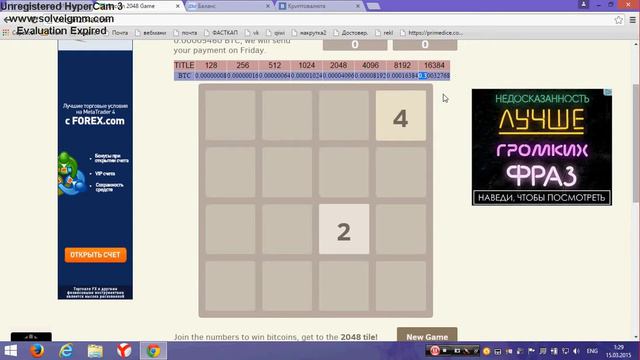Open the primedice.com bookmark
Screen dimensions: 640x360
click(x=431, y=33)
